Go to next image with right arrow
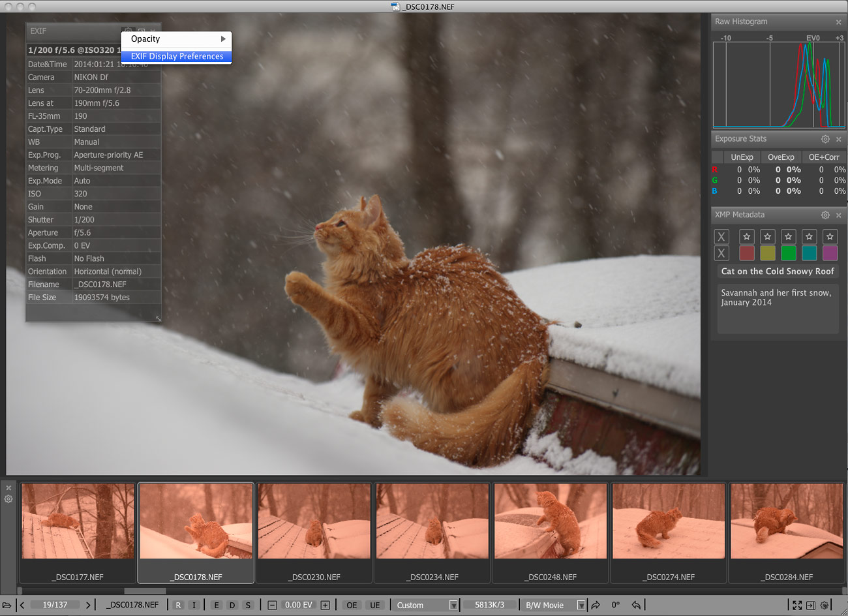Screen dimensions: 848x616 click(x=88, y=605)
